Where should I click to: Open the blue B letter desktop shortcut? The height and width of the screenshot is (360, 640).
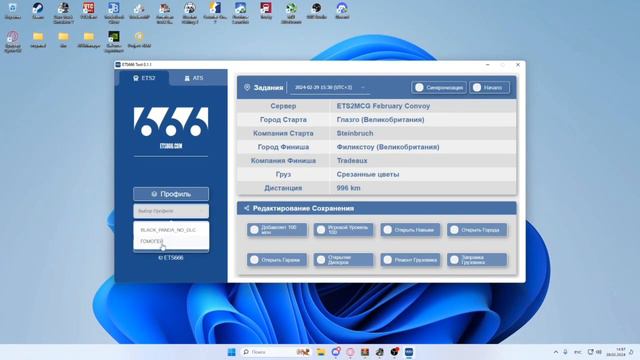point(114,12)
